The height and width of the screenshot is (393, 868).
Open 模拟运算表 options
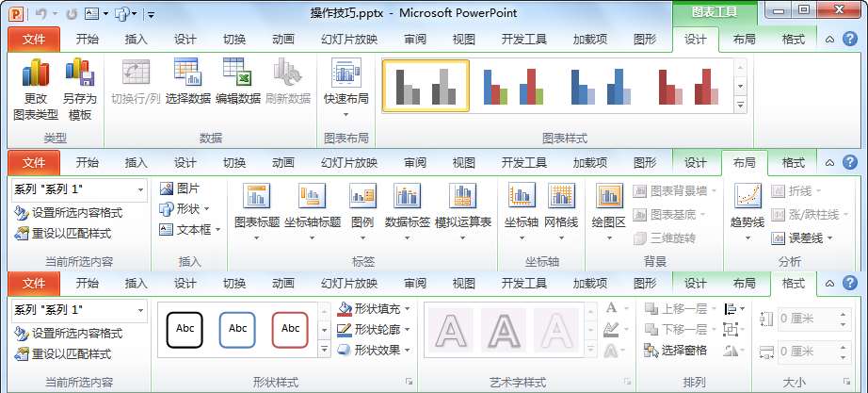pos(463,212)
